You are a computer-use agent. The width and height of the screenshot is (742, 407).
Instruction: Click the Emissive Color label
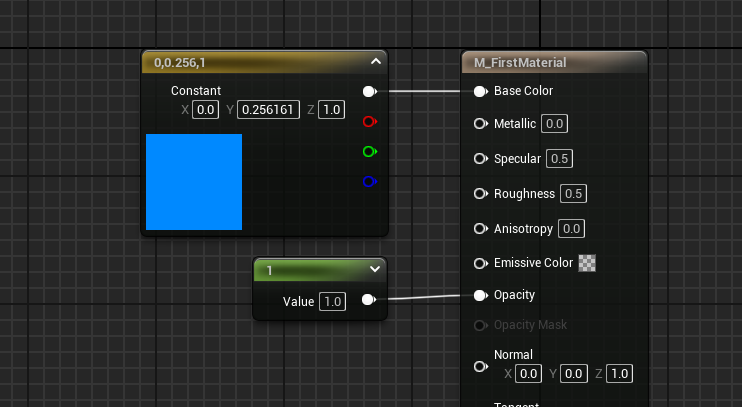[533, 263]
